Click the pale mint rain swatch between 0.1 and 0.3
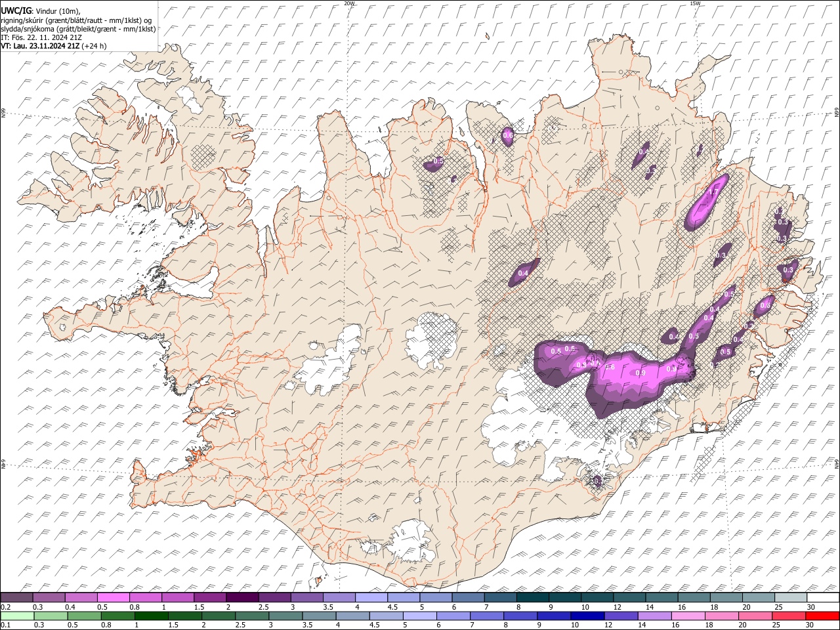This screenshot has width=840, height=630. coord(17,616)
